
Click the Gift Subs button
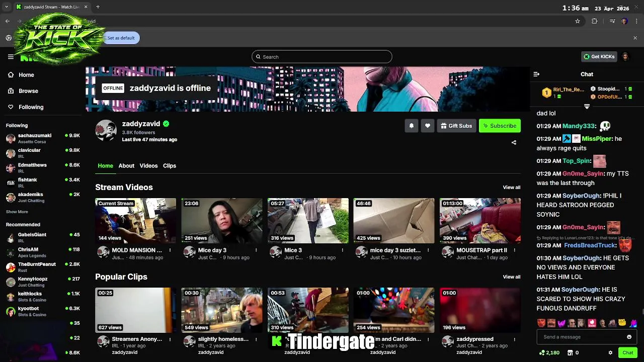(x=456, y=126)
